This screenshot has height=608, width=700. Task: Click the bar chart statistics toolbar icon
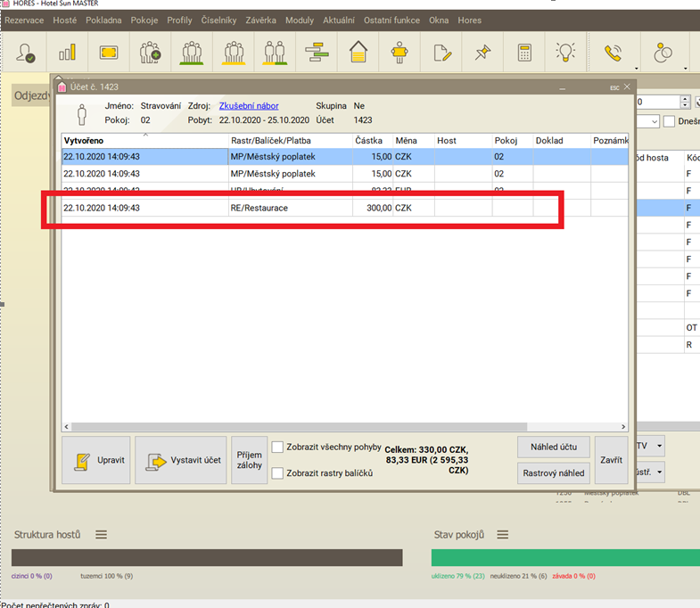(x=67, y=53)
